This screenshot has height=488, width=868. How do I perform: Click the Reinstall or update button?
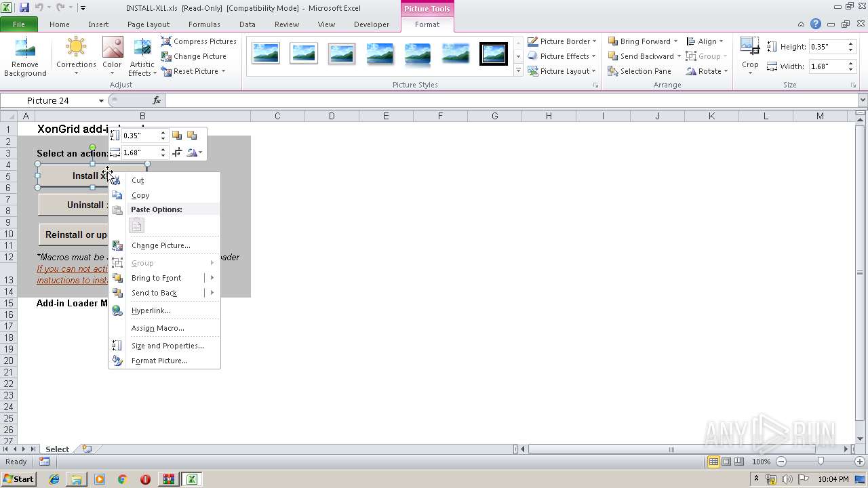[x=73, y=235]
